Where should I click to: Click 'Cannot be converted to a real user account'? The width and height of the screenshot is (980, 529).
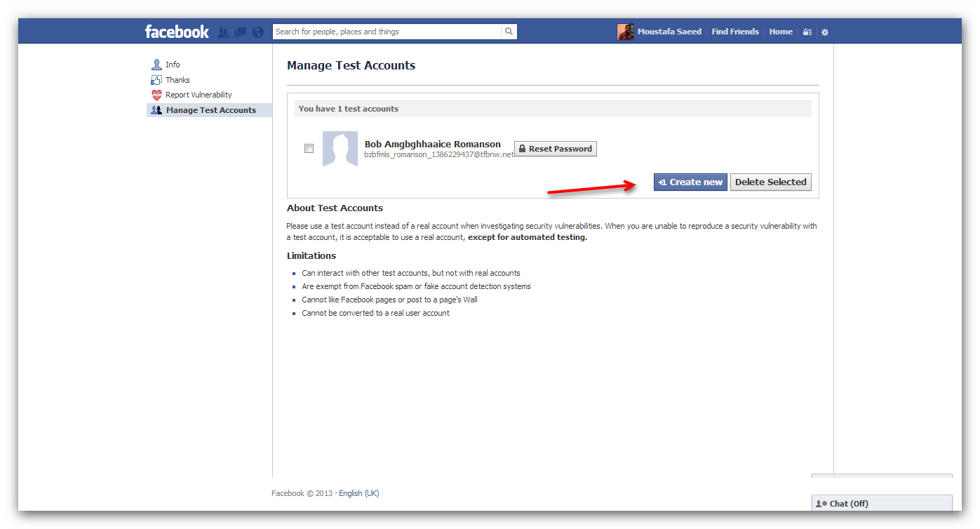375,313
